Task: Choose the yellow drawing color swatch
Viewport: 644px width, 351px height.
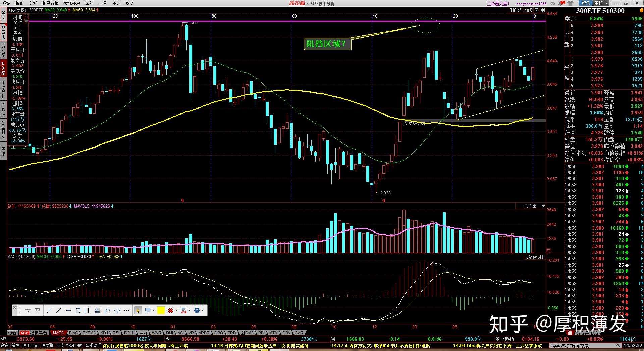Action: coord(161,311)
